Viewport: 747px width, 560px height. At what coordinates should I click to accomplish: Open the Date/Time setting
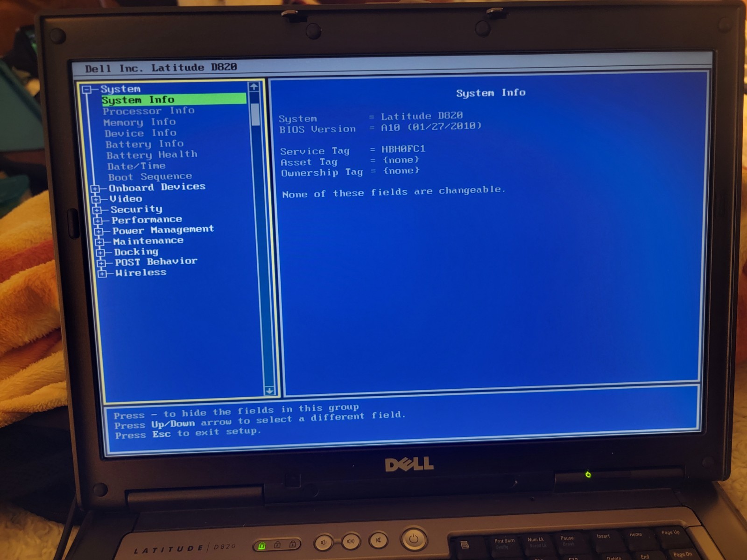point(136,166)
